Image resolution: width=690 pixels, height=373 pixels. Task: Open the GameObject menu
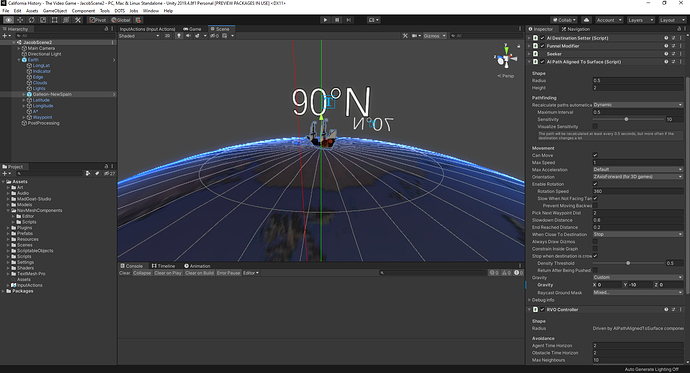(x=55, y=11)
